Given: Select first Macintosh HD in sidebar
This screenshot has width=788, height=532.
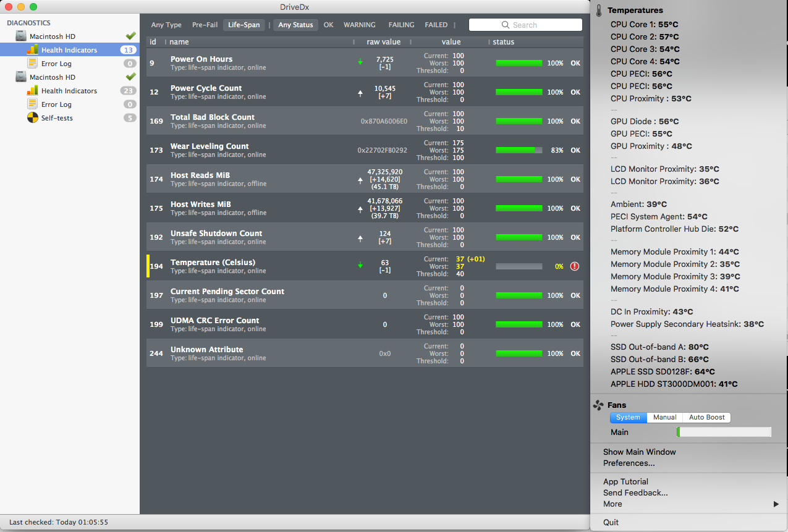Looking at the screenshot, I should 53,36.
